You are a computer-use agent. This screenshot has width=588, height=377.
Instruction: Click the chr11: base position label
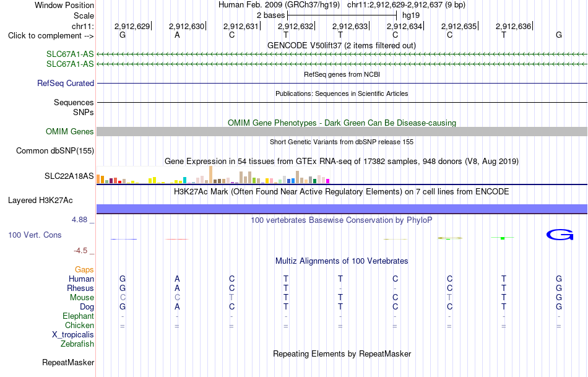click(x=82, y=26)
